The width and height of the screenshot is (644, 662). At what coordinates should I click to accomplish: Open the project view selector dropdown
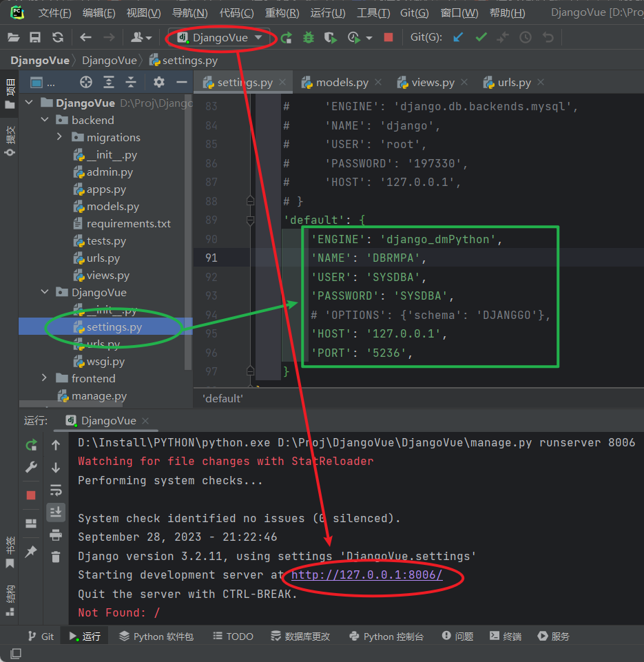pos(43,83)
